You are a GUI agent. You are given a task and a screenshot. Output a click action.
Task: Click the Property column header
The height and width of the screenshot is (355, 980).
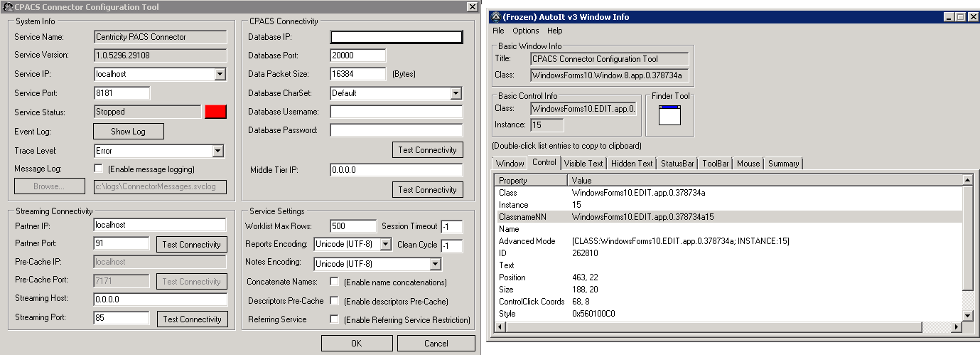(531, 181)
